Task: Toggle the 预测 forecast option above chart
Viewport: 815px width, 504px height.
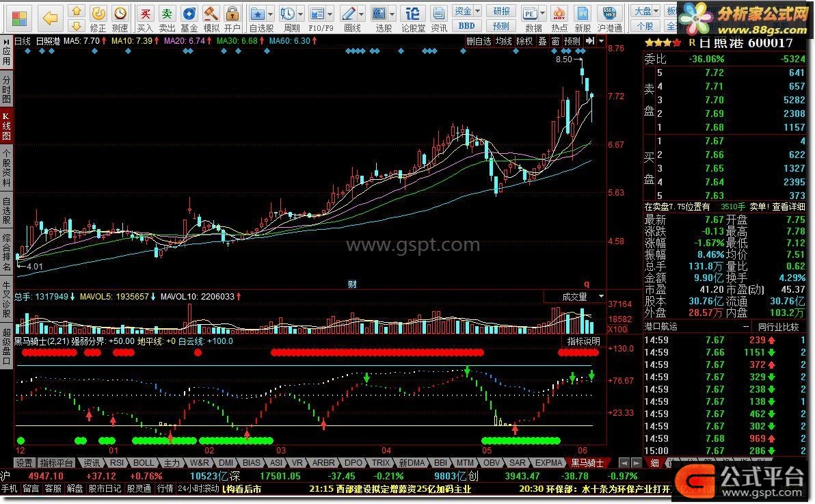Action: coord(572,41)
